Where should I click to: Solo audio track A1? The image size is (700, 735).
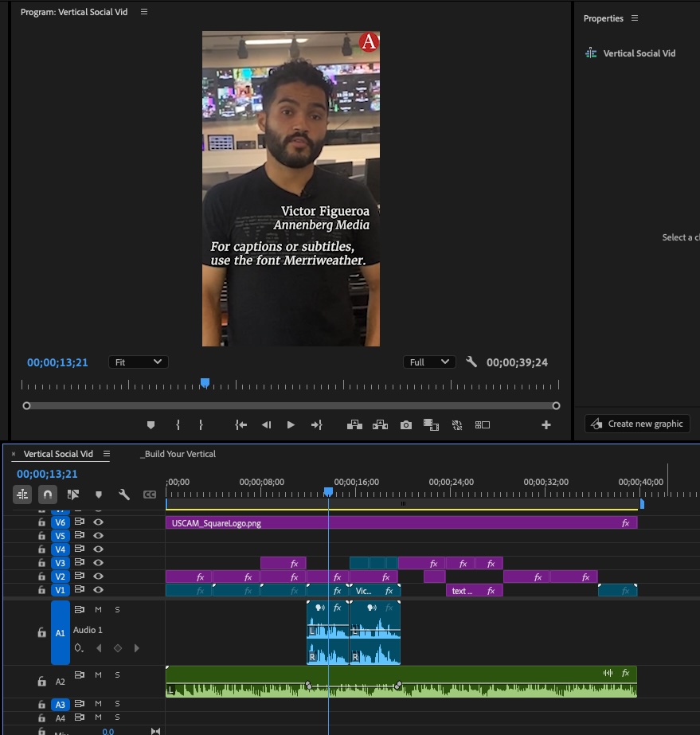tap(117, 610)
